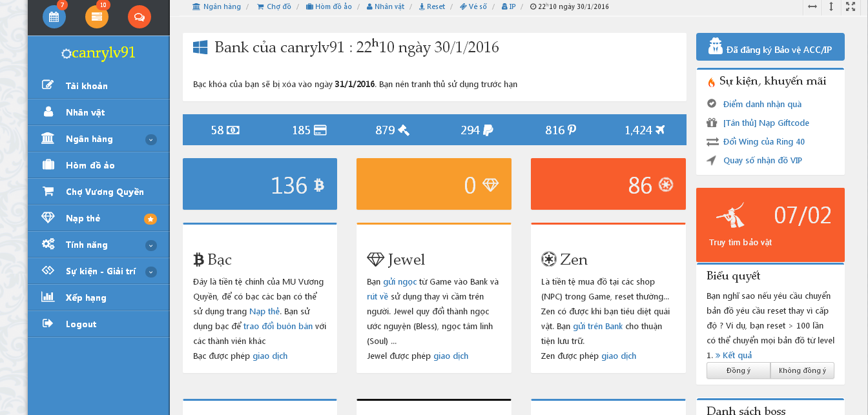Open the calendar icon with badge 7

point(54,17)
